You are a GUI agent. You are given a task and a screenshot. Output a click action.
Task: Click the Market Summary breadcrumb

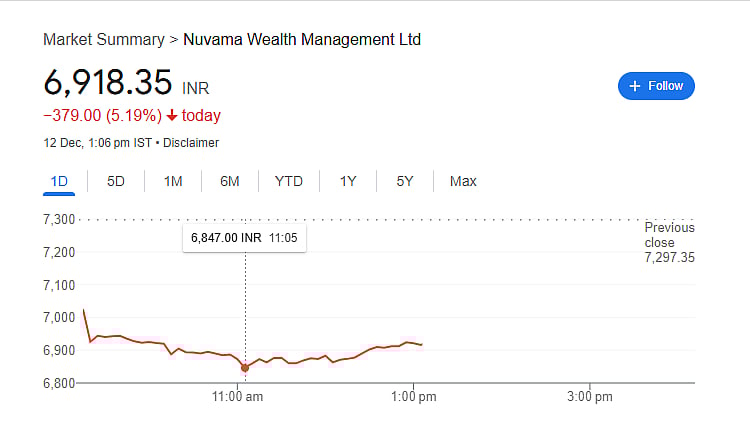[x=104, y=40]
